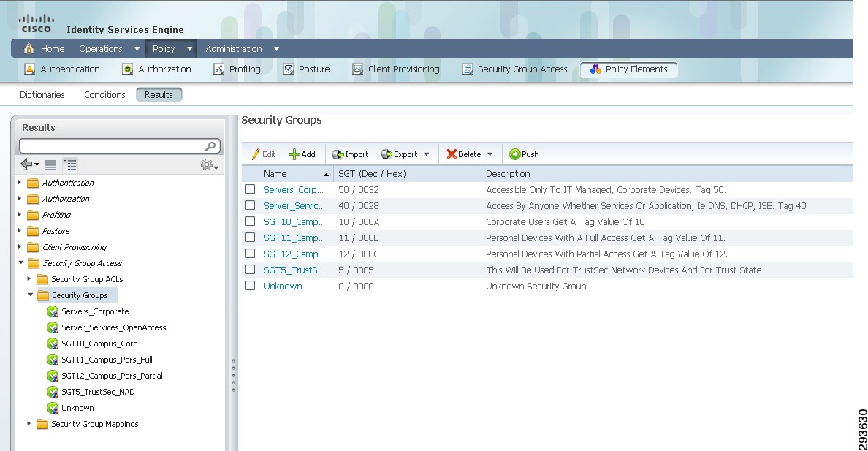Click the Edit pencil icon
Screen dimensions: 868x451
pos(255,154)
